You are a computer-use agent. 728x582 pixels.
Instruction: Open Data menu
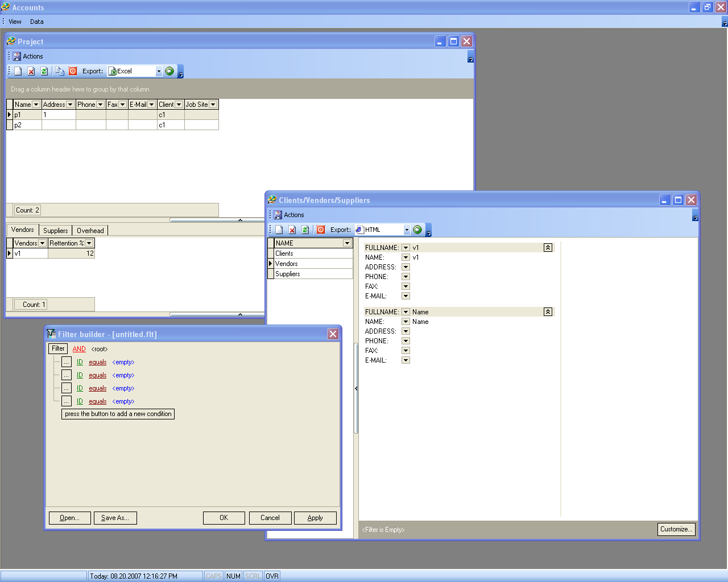tap(37, 22)
